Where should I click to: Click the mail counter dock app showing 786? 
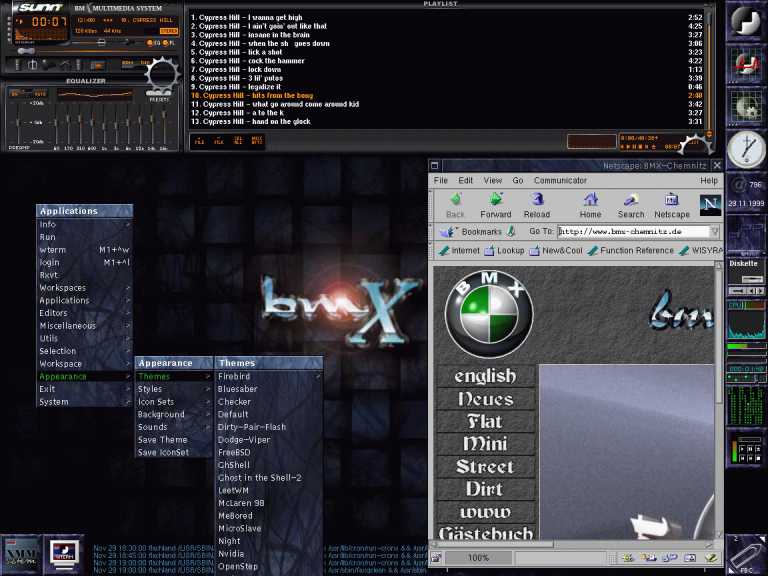746,193
